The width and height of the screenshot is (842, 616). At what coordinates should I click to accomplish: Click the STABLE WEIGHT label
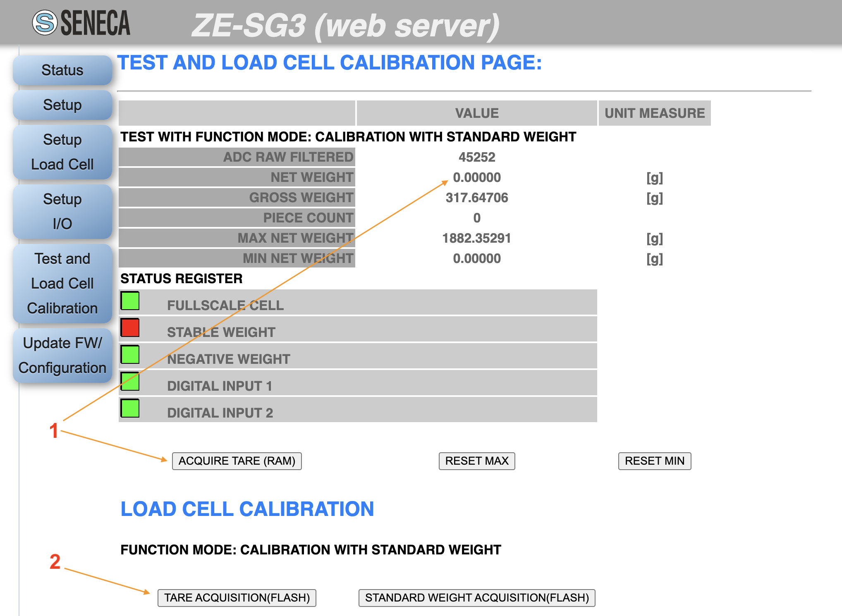pyautogui.click(x=221, y=332)
